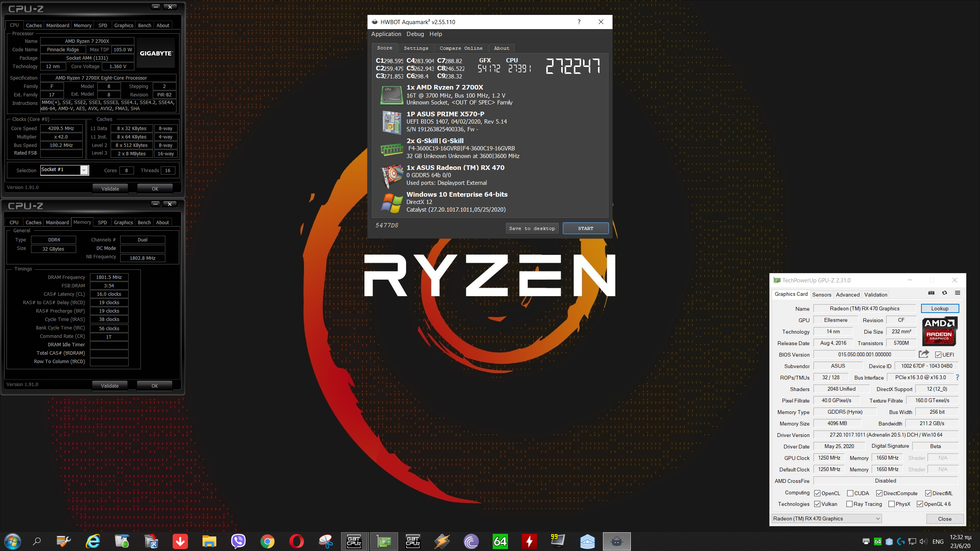The height and width of the screenshot is (551, 980).
Task: Click the Logitech G tray icon
Action: (x=901, y=541)
